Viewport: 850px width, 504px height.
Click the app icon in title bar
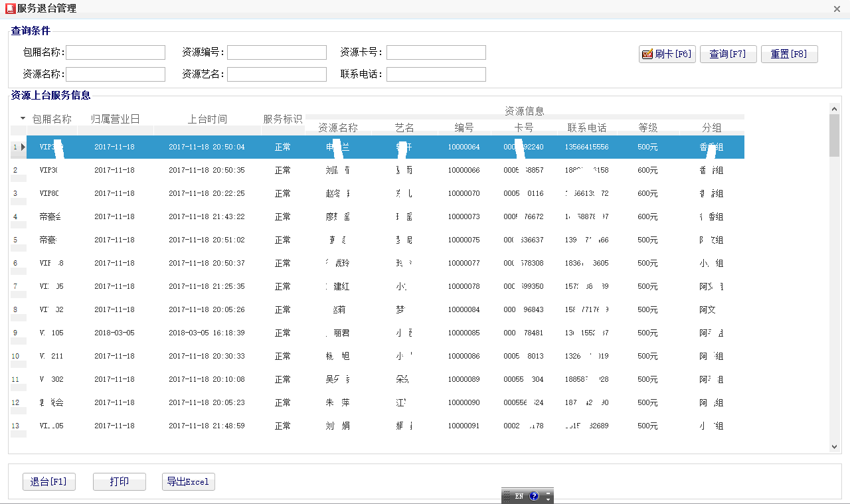pos(10,9)
